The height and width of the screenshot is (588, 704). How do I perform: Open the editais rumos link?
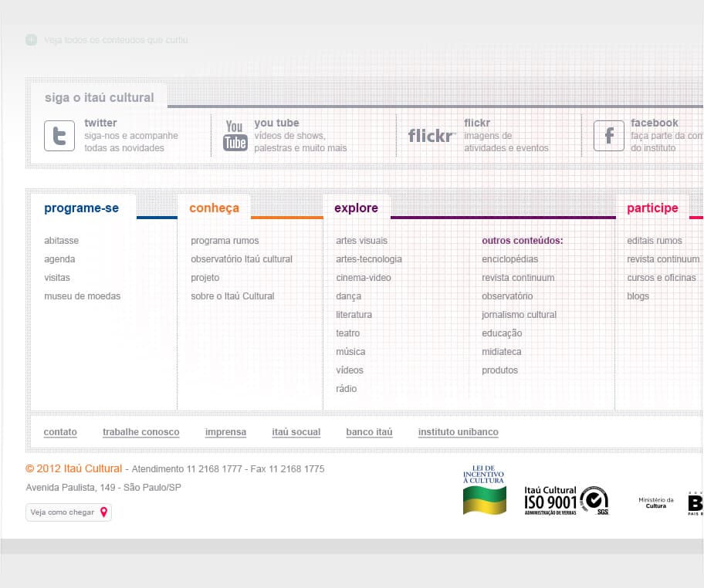[x=654, y=241]
